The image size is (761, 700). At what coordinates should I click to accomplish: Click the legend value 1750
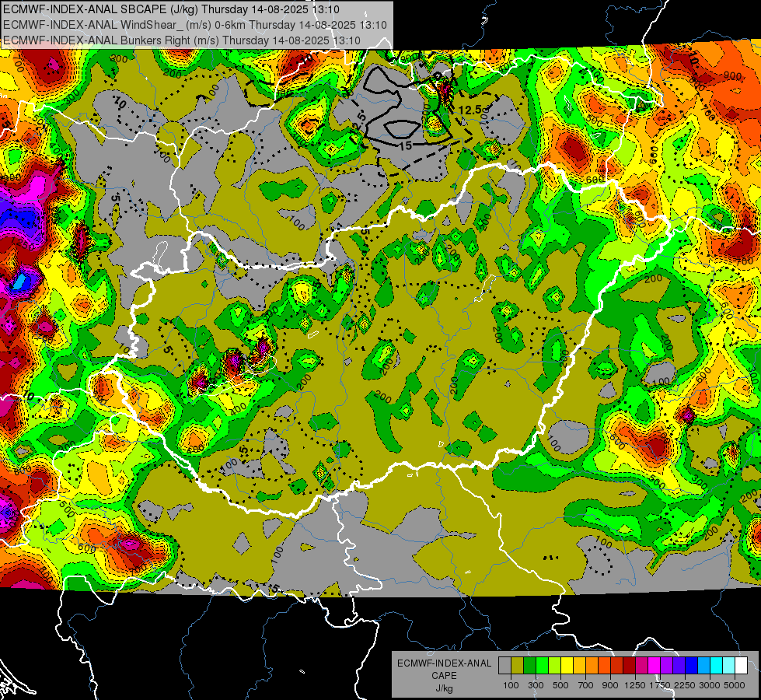pyautogui.click(x=660, y=685)
